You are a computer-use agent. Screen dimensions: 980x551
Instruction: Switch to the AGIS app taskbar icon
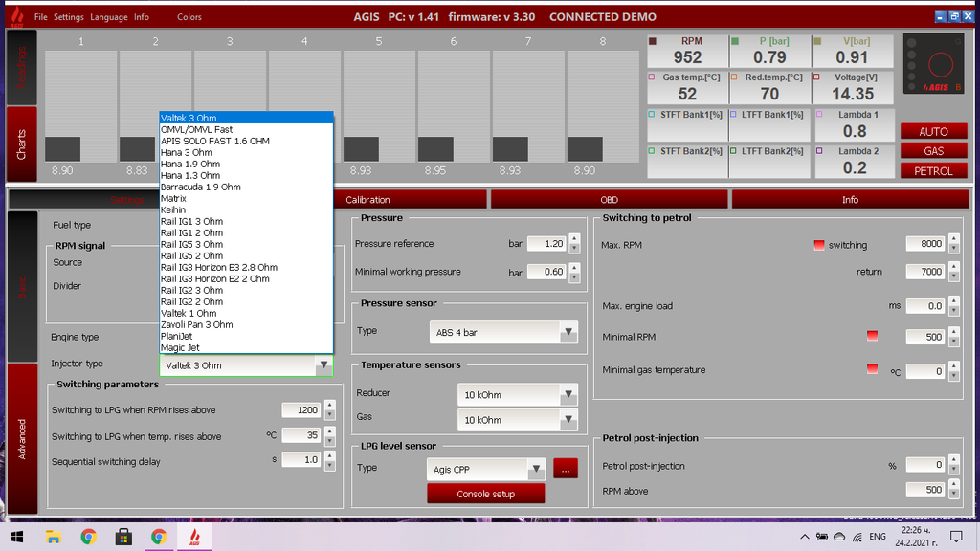(x=194, y=537)
